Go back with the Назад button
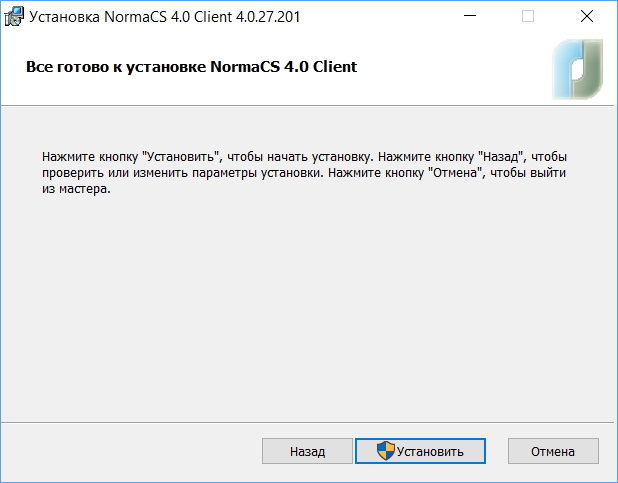This screenshot has height=483, width=618. coord(307,451)
